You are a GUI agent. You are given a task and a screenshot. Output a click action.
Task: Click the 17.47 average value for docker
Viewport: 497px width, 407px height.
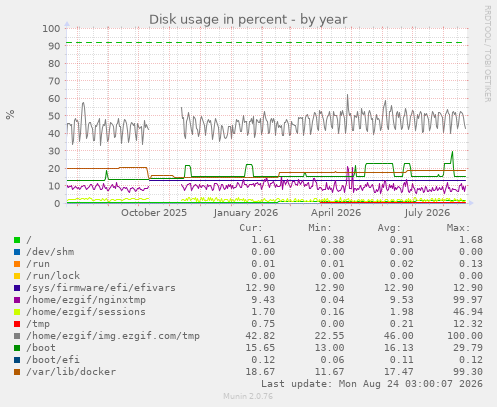399,372
